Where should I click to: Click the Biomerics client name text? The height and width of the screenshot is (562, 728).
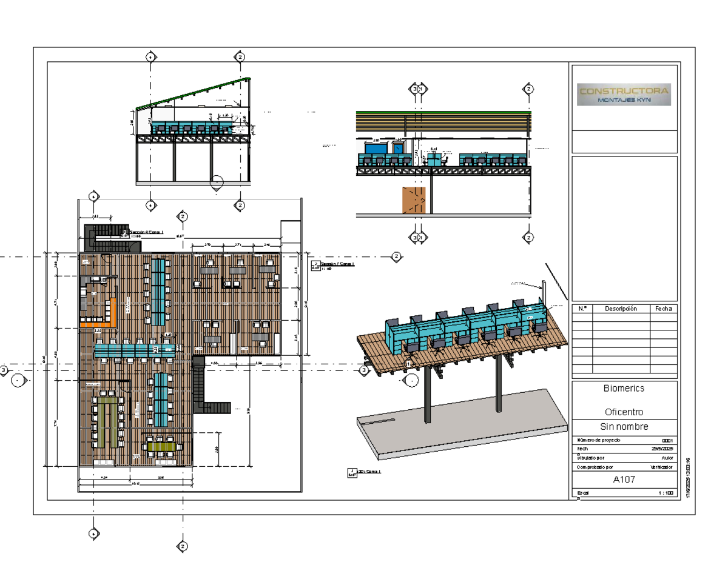(624, 388)
